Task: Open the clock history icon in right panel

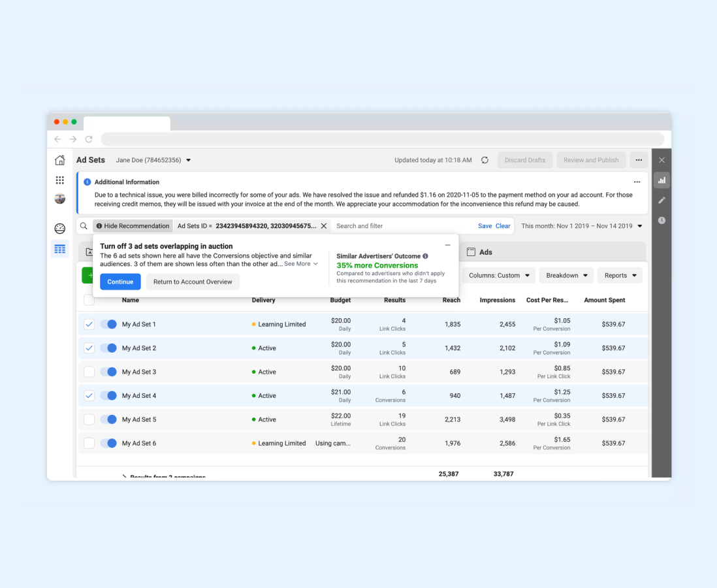Action: [x=661, y=221]
